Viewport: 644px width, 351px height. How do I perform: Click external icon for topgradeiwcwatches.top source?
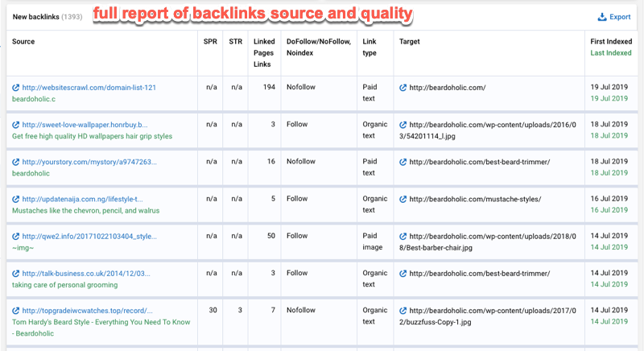tap(16, 310)
